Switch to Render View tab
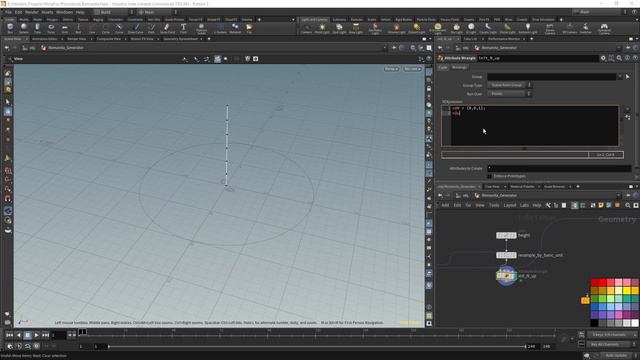 click(x=77, y=39)
